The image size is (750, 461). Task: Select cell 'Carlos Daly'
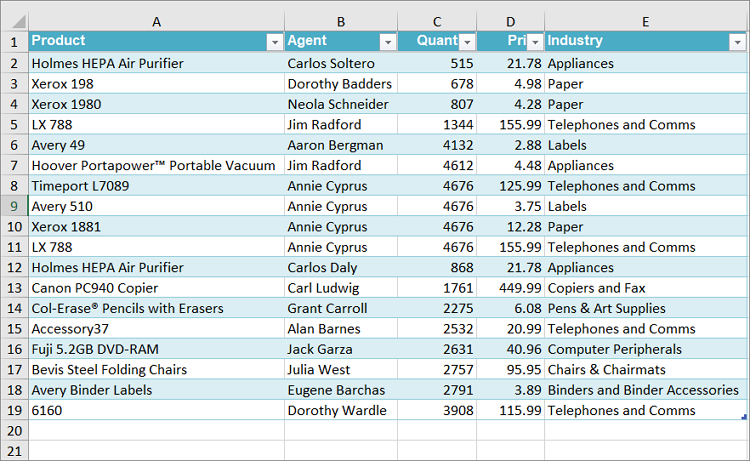click(341, 267)
